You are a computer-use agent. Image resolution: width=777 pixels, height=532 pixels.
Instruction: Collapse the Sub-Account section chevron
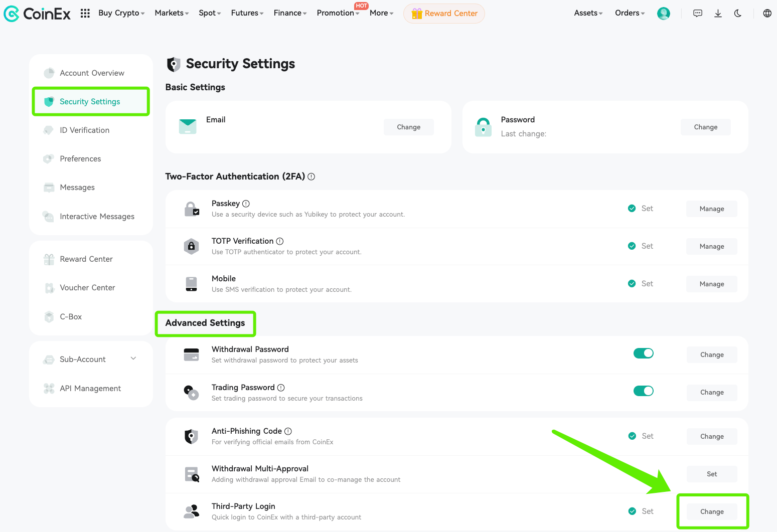[133, 359]
